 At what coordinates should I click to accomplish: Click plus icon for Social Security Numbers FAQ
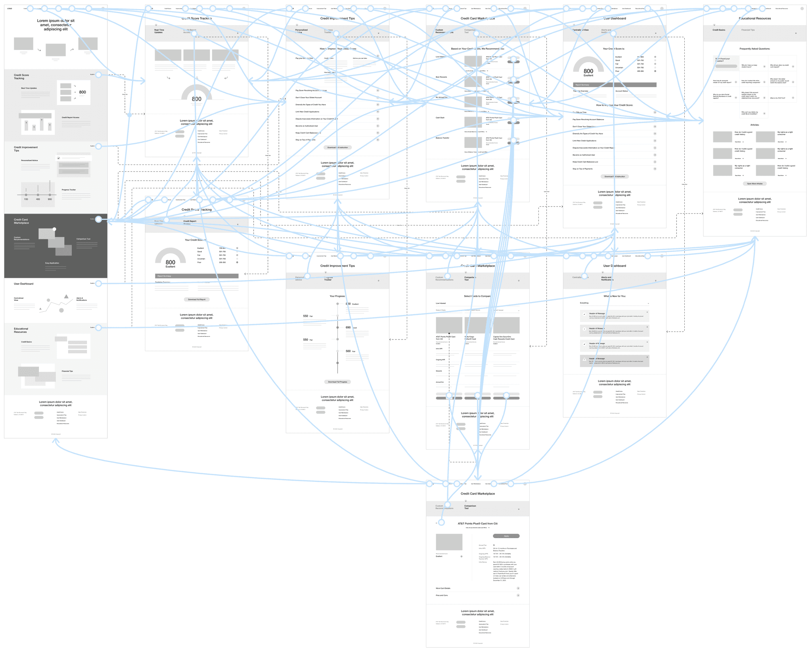(x=736, y=97)
